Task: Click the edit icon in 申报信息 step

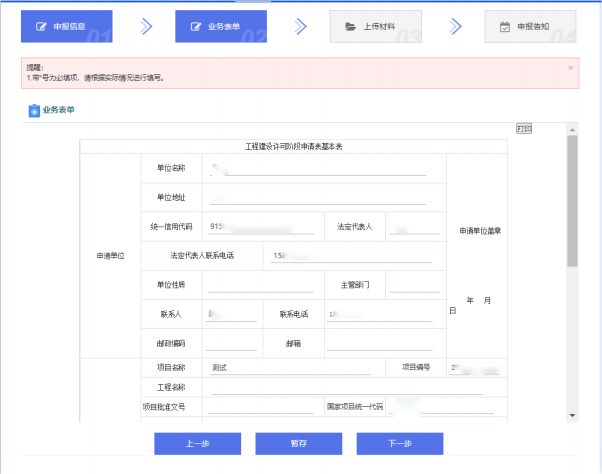Action: (x=41, y=26)
